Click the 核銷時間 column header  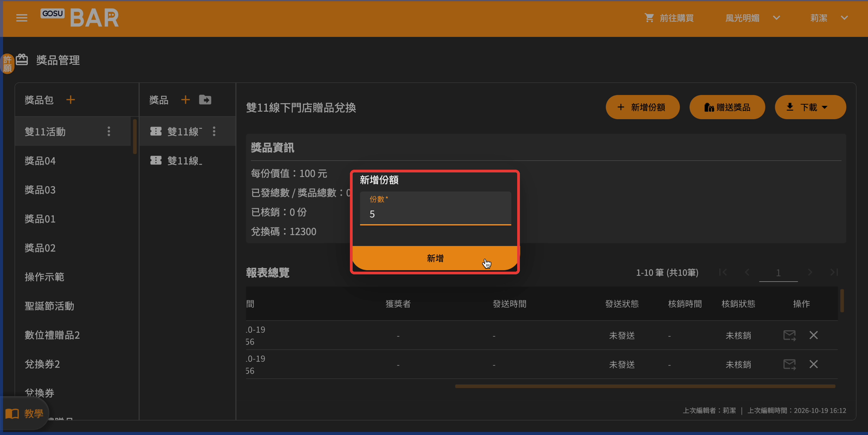(685, 304)
